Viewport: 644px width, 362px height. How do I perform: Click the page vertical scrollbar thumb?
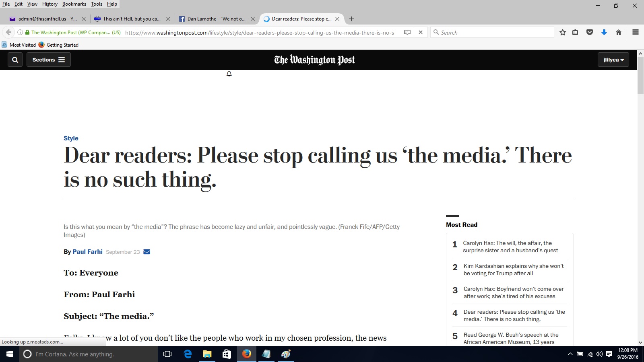pyautogui.click(x=640, y=76)
